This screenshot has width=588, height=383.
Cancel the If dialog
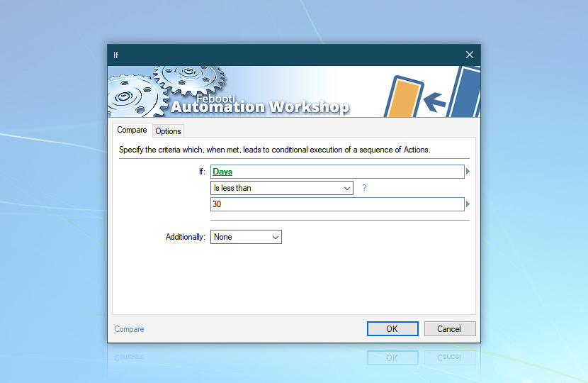(x=450, y=329)
